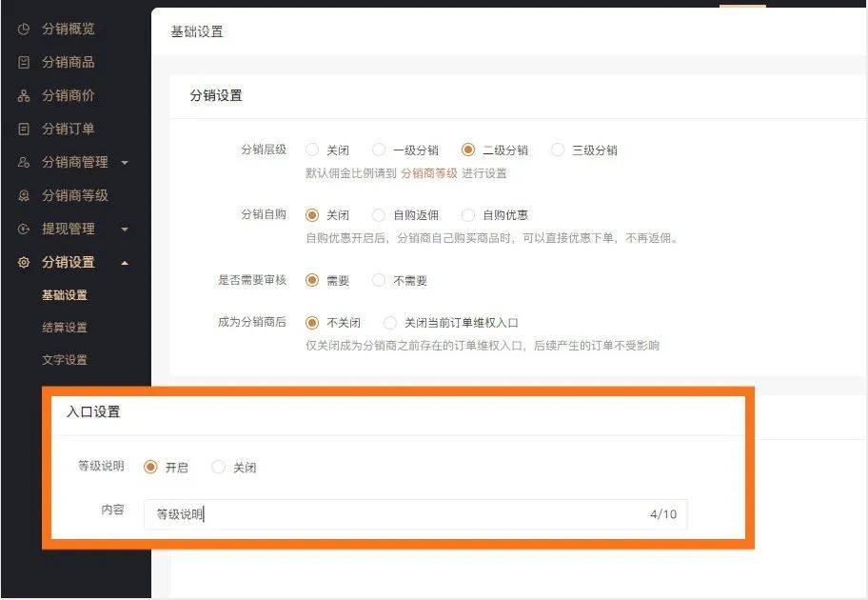Set 等级说明 to 关闭
This screenshot has width=868, height=600.
pyautogui.click(x=219, y=467)
